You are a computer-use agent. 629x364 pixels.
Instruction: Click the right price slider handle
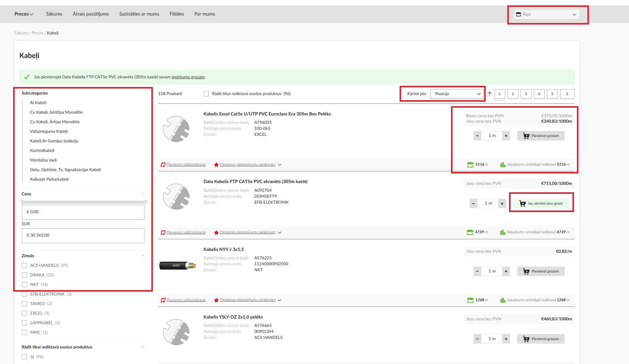tap(145, 202)
